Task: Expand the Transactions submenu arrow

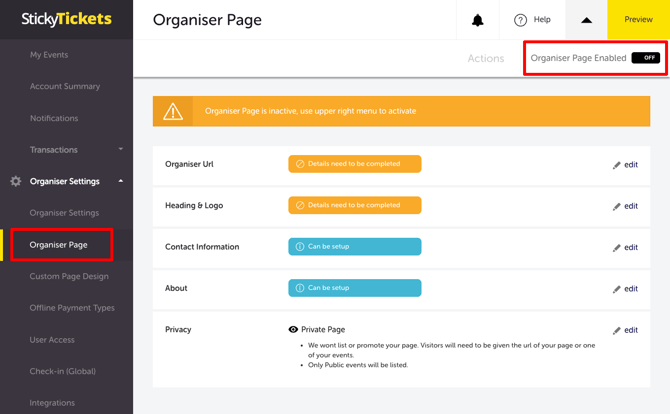Action: 120,149
